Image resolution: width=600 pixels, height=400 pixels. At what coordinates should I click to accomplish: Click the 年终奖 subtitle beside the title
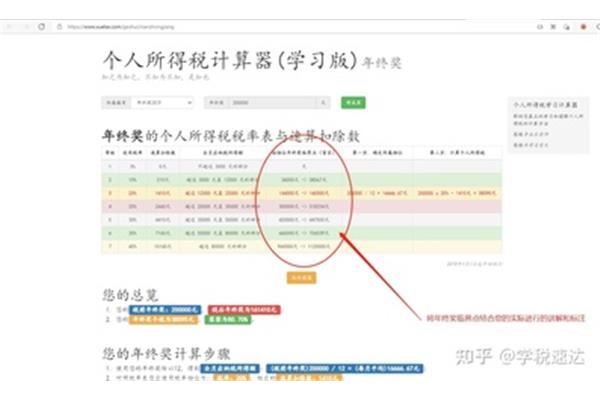(382, 63)
